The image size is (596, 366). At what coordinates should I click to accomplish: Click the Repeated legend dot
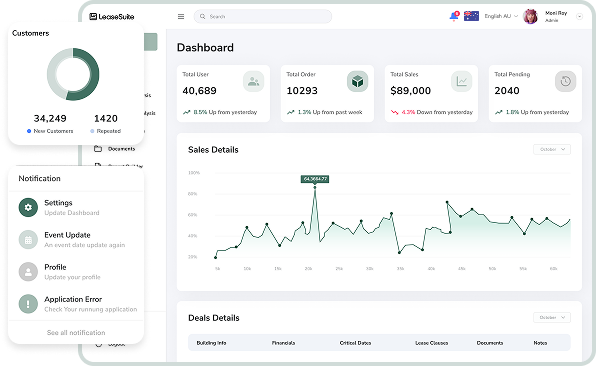(x=92, y=131)
